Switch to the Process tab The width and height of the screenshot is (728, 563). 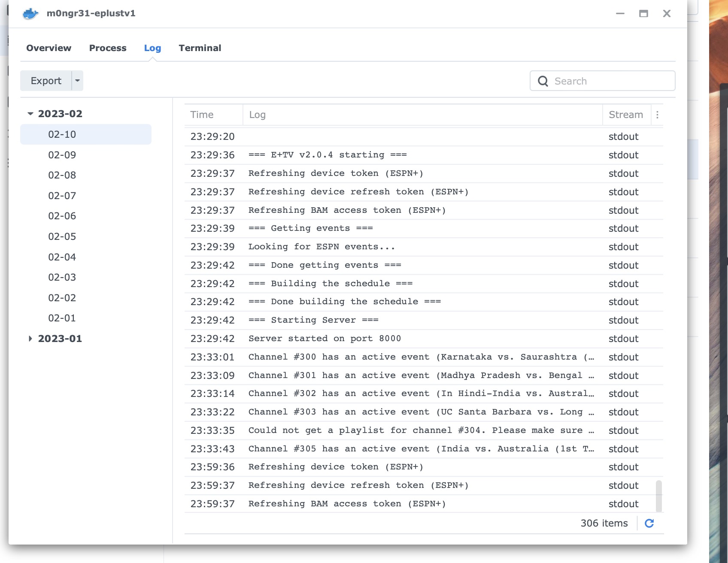[108, 48]
